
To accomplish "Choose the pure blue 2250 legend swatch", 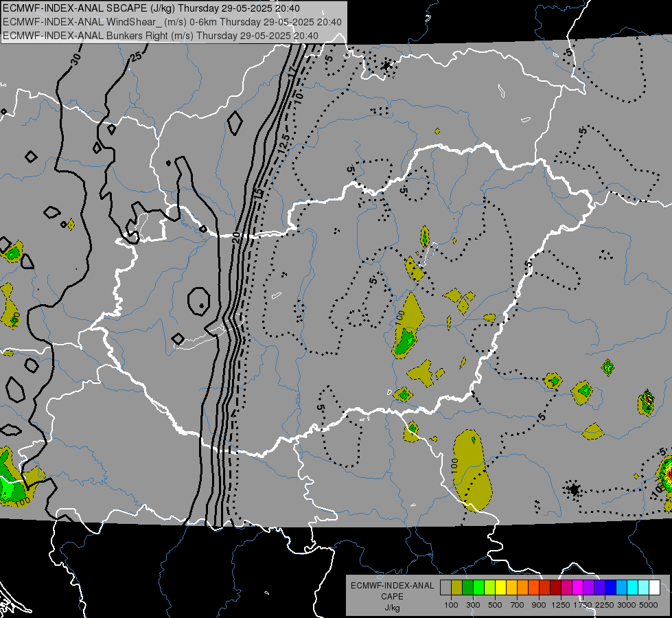I will click(x=611, y=587).
